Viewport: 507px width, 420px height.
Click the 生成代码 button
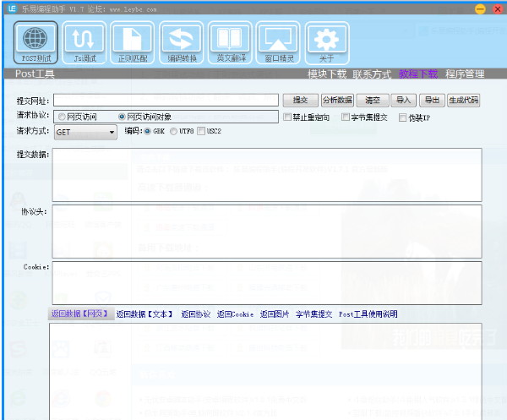[463, 101]
